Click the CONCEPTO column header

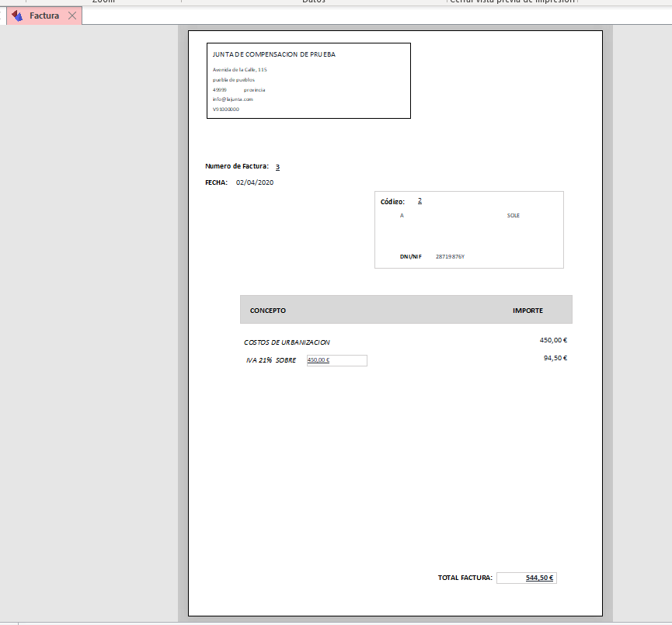(267, 311)
